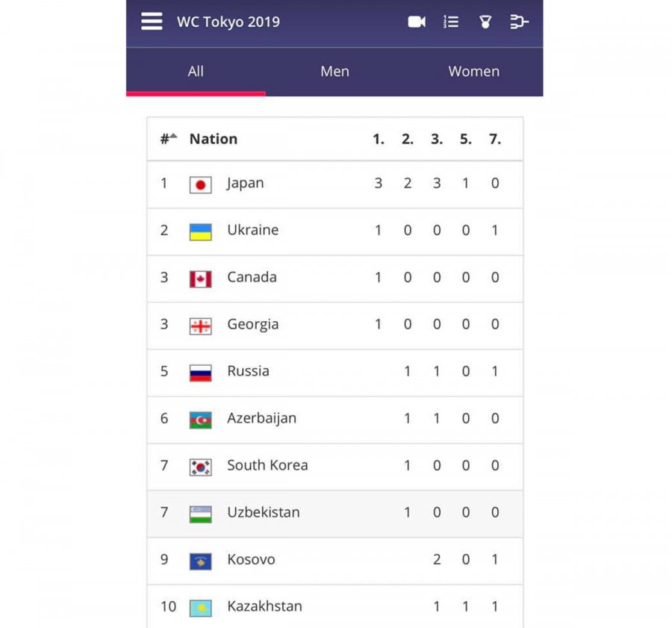Screen dimensions: 672x628
Task: Sort by rank number column arrow
Action: point(173,135)
